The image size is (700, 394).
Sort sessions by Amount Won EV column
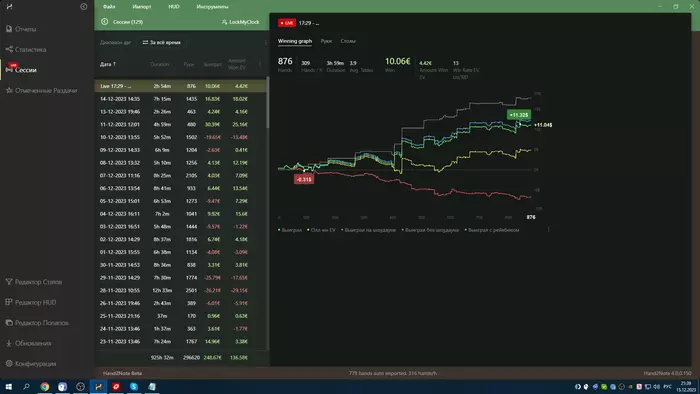(237, 64)
